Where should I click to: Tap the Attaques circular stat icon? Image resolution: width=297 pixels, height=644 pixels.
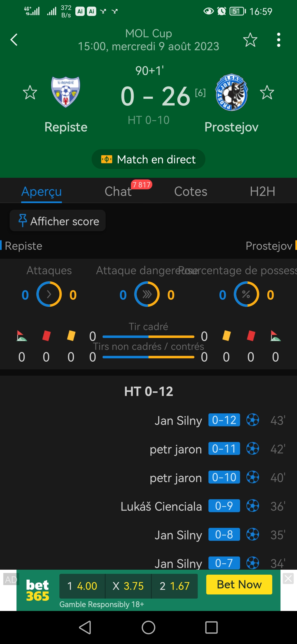pyautogui.click(x=49, y=294)
